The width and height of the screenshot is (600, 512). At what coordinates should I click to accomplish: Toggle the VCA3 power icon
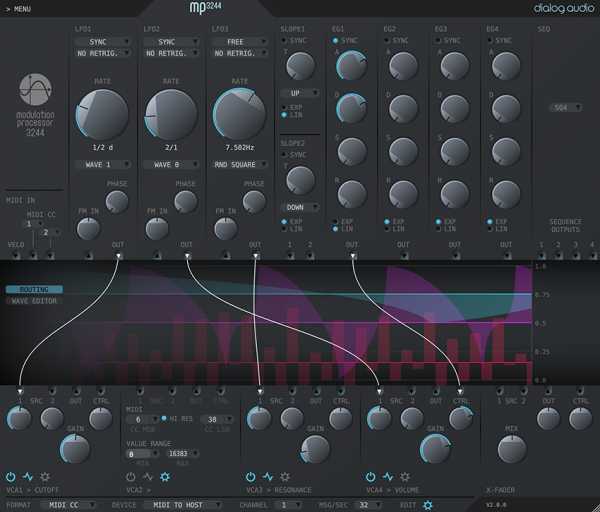click(249, 477)
